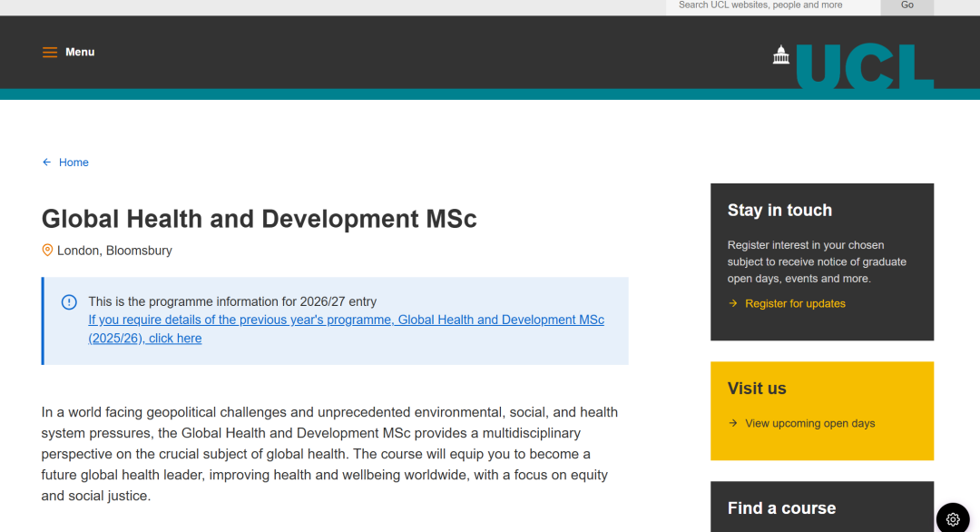
Task: Click the arrow beside View upcoming open days
Action: [733, 423]
